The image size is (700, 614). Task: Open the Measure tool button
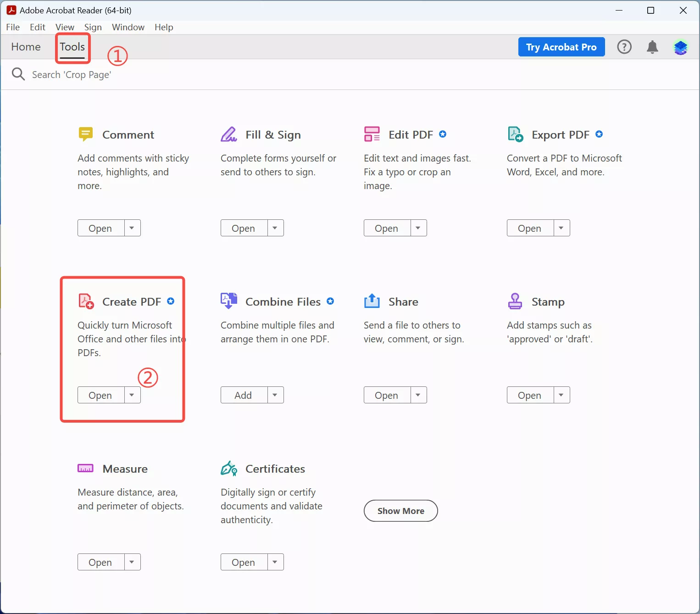tap(100, 562)
